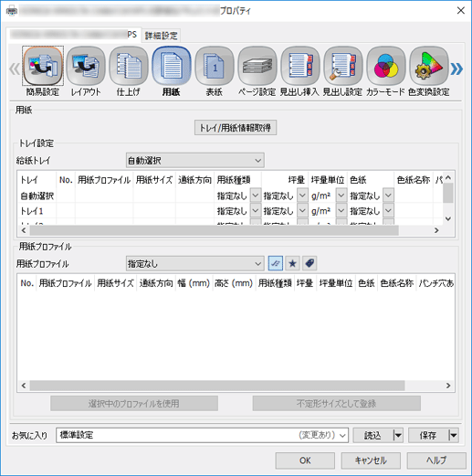The height and width of the screenshot is (476, 472).
Task: Show more icons with right double-arrow
Action: 456,69
